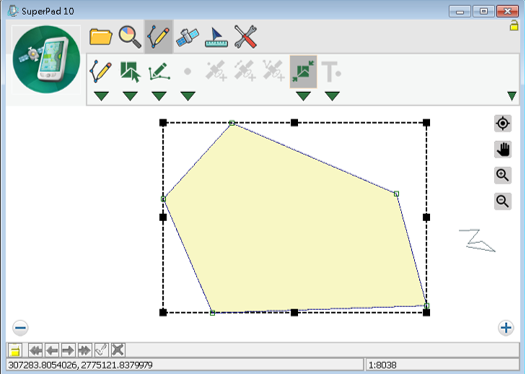Switch to the edit pencil toolbar tab
525x374 pixels.
(159, 36)
